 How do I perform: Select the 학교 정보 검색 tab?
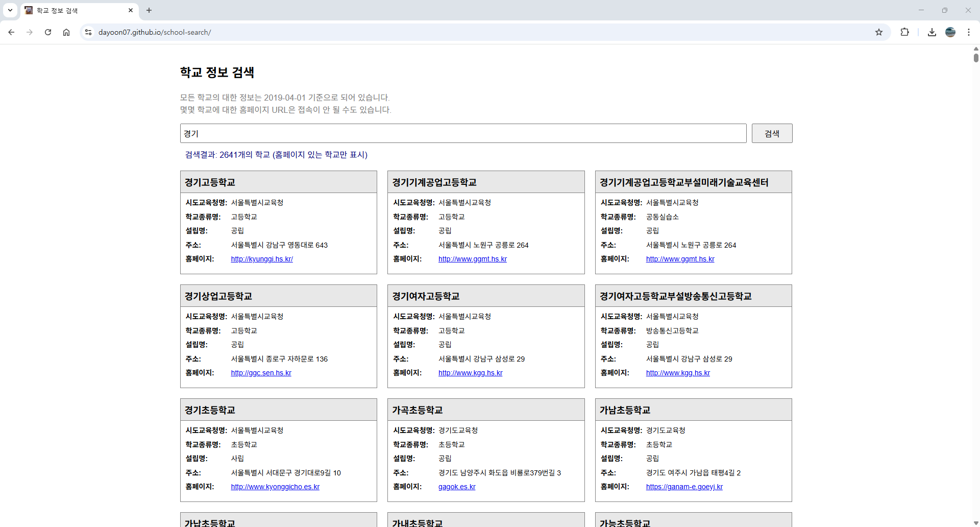point(79,10)
